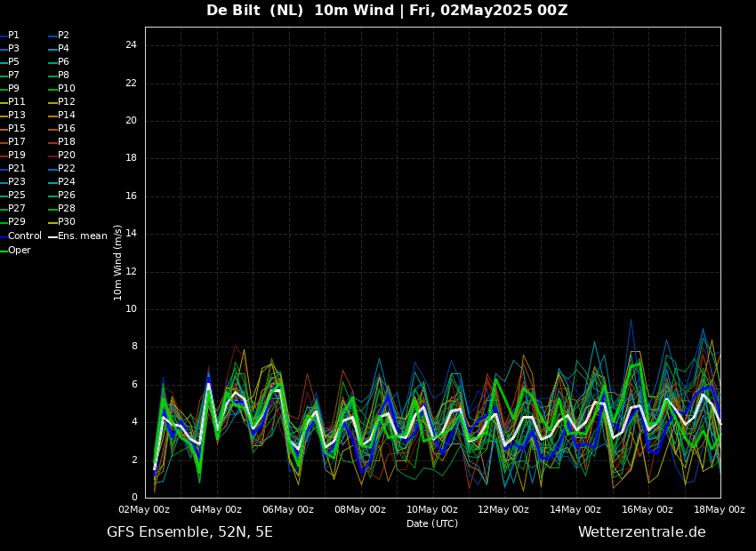Click the P18 legend entry
Image resolution: width=756 pixels, height=551 pixels.
coord(66,142)
